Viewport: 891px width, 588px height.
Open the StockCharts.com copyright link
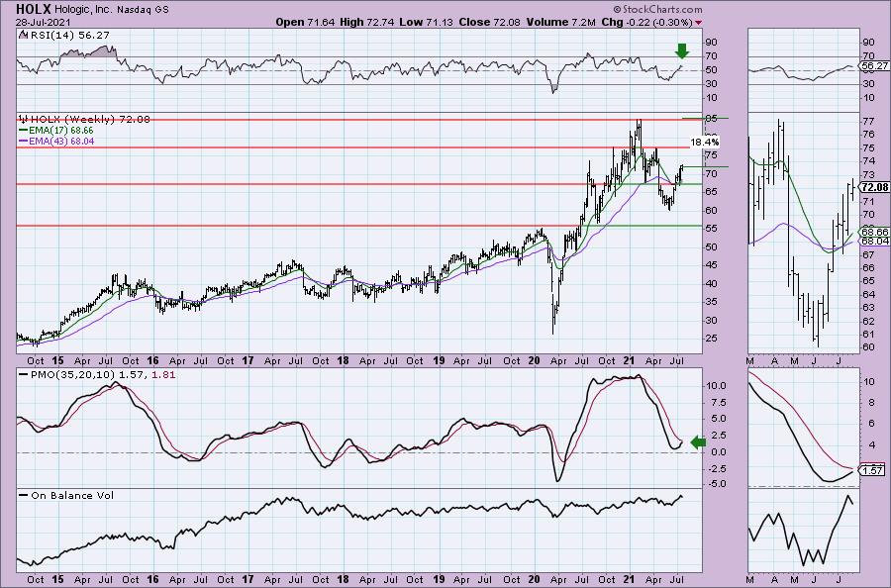(657, 9)
